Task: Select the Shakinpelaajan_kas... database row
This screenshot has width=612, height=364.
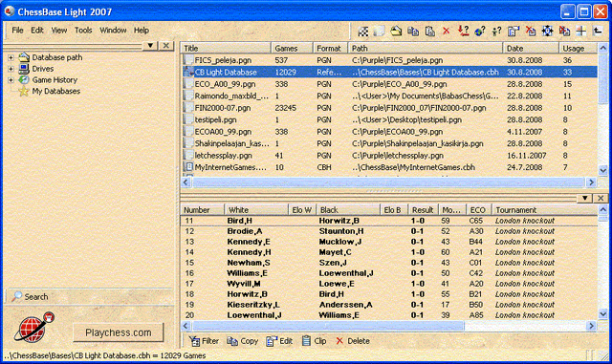Action: tap(389, 143)
